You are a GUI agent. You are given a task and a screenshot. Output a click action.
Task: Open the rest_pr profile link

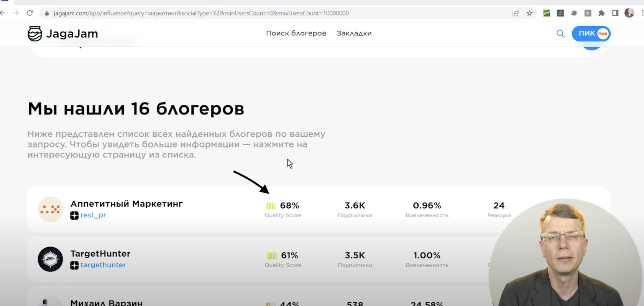(93, 215)
